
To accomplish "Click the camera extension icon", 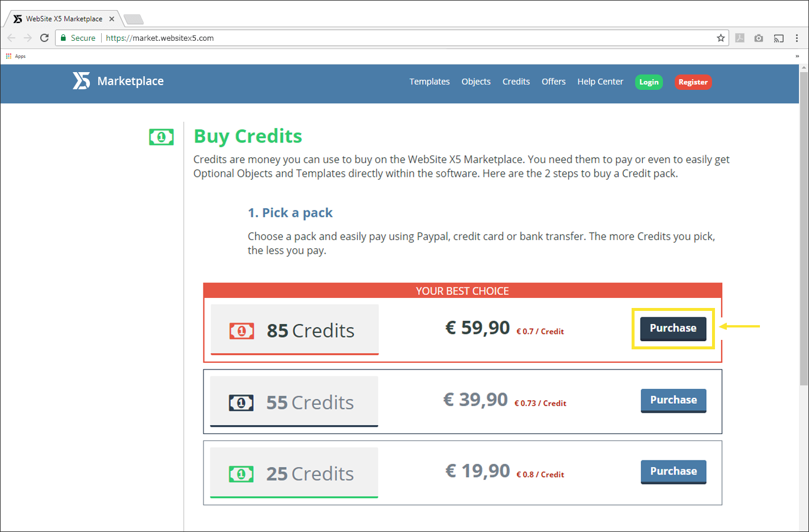I will coord(759,38).
